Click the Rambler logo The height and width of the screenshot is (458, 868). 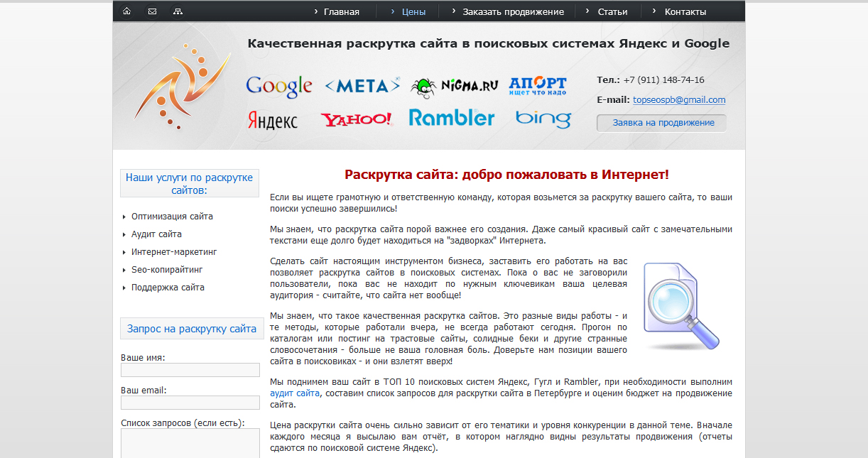point(452,118)
